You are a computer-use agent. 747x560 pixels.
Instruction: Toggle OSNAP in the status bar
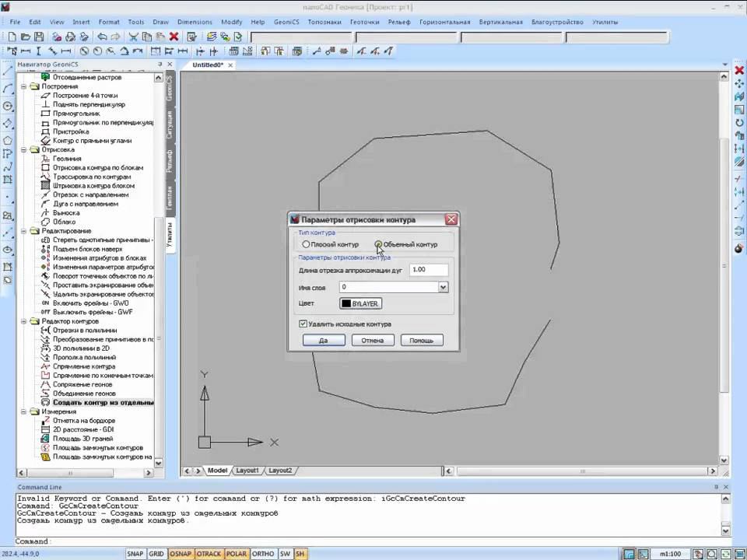pyautogui.click(x=182, y=554)
